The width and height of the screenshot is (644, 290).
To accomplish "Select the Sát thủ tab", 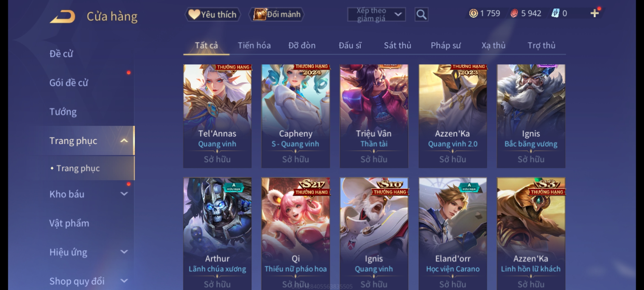I will coord(397,45).
